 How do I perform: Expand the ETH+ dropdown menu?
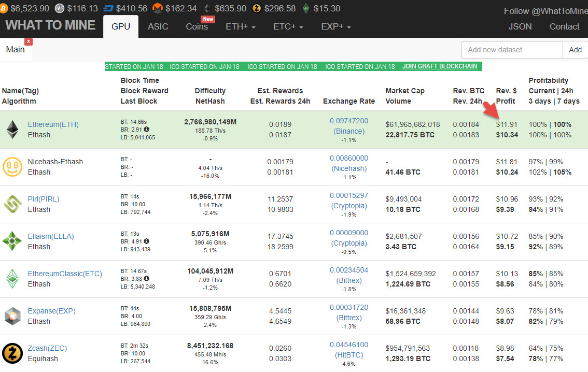240,26
